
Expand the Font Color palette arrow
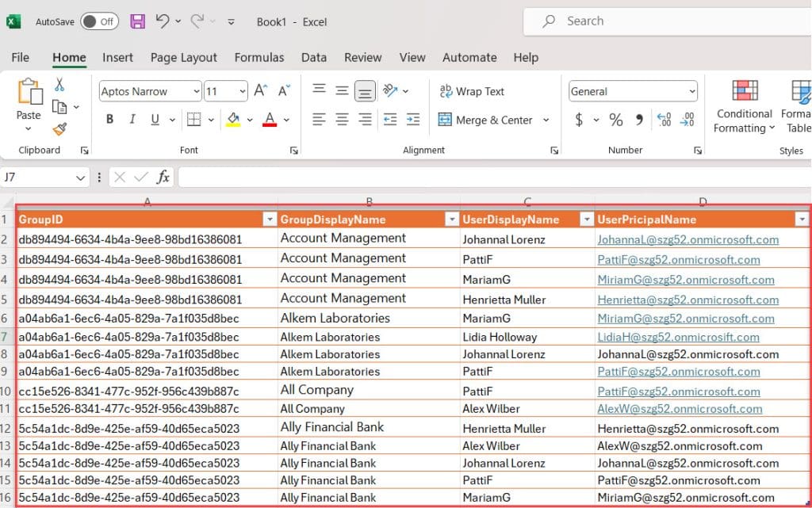coord(286,120)
